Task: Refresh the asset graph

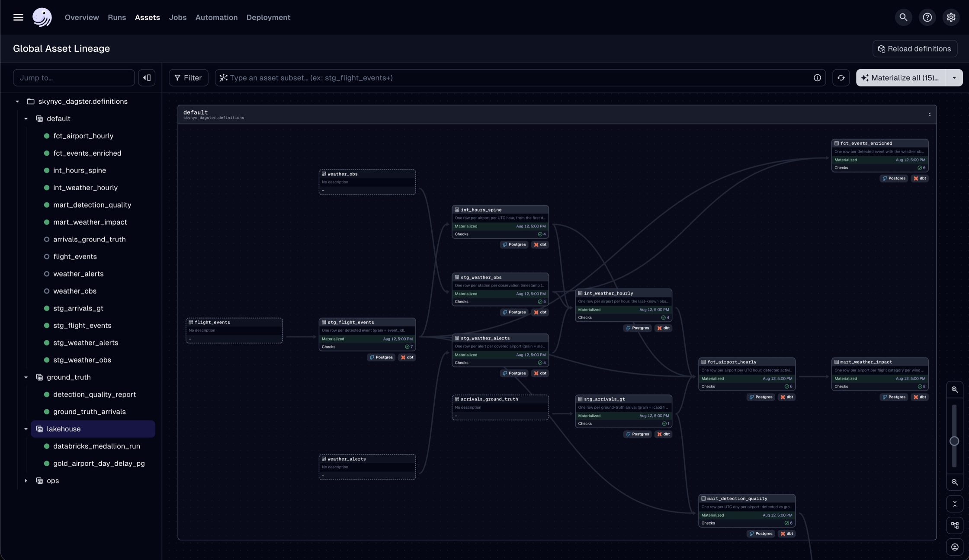Action: pyautogui.click(x=841, y=78)
